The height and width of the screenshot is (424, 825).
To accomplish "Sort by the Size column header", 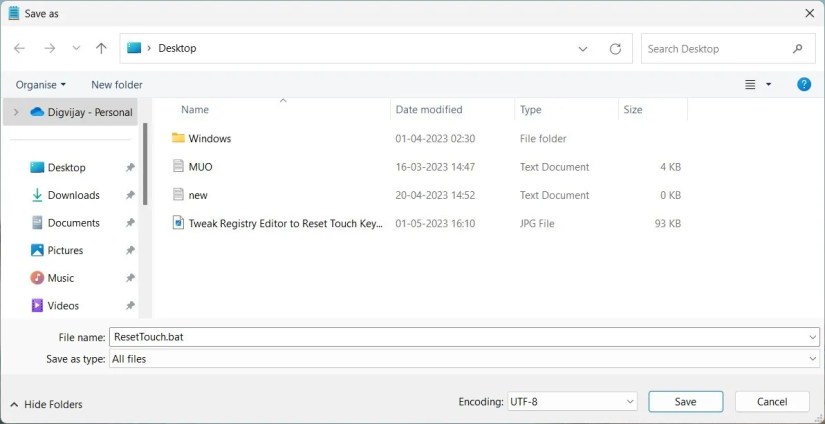I will click(632, 110).
